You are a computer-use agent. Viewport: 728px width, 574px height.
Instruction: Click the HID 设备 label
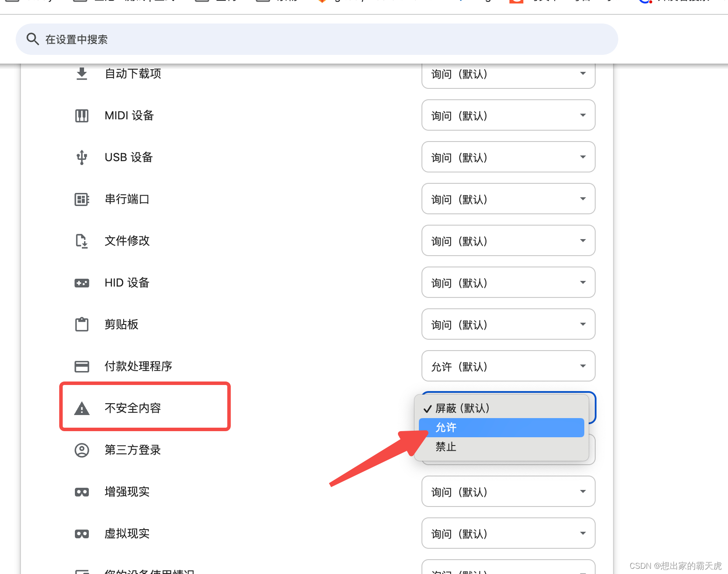point(127,283)
